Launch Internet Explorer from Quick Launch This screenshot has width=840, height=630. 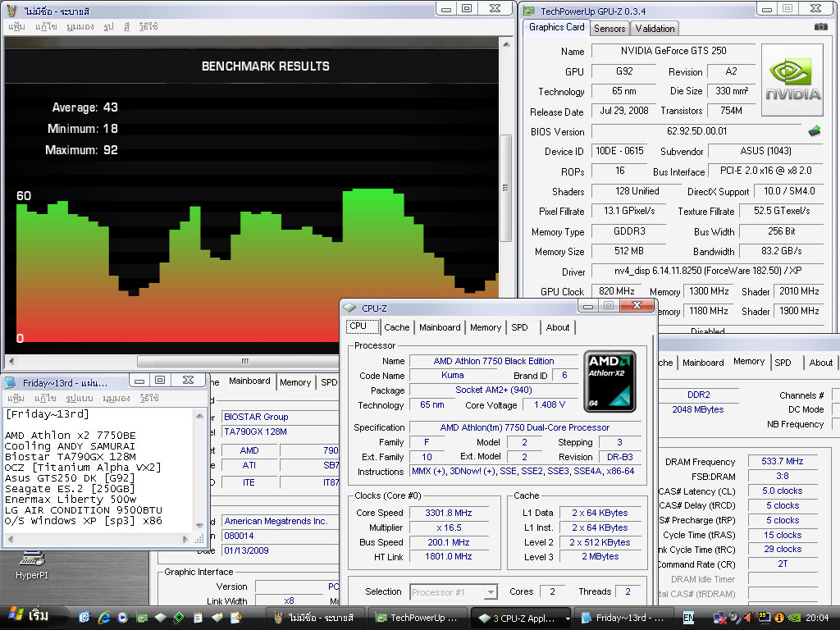tap(104, 618)
